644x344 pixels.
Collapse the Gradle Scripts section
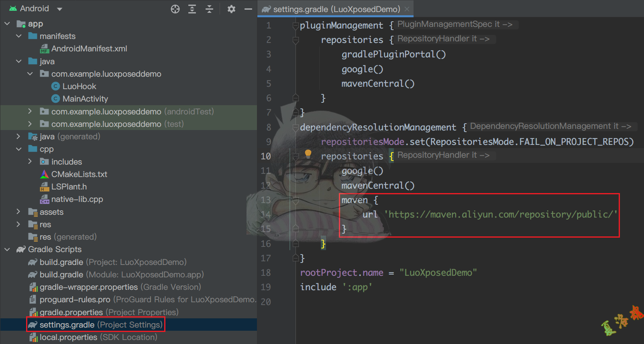click(7, 249)
